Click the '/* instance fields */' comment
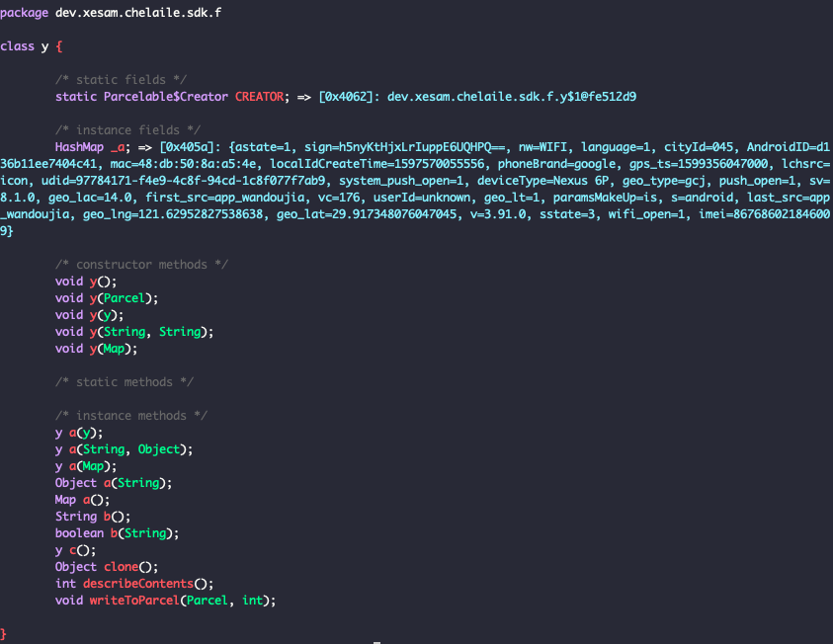The image size is (833, 644). pyautogui.click(x=128, y=130)
